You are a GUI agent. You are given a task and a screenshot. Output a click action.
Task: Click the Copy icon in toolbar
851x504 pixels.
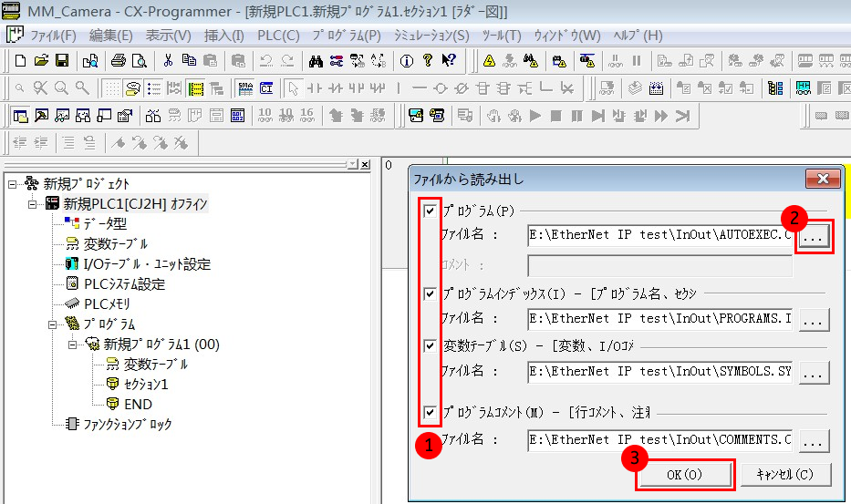coord(189,61)
